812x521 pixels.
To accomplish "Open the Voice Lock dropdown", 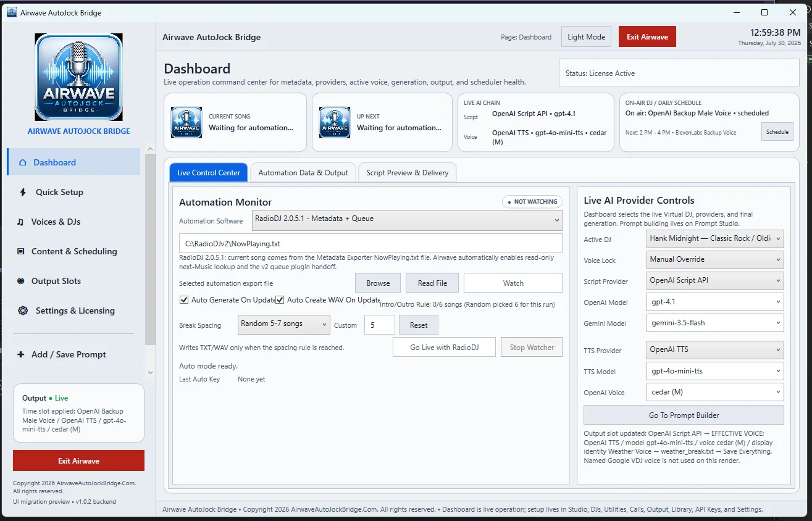I will coord(715,259).
